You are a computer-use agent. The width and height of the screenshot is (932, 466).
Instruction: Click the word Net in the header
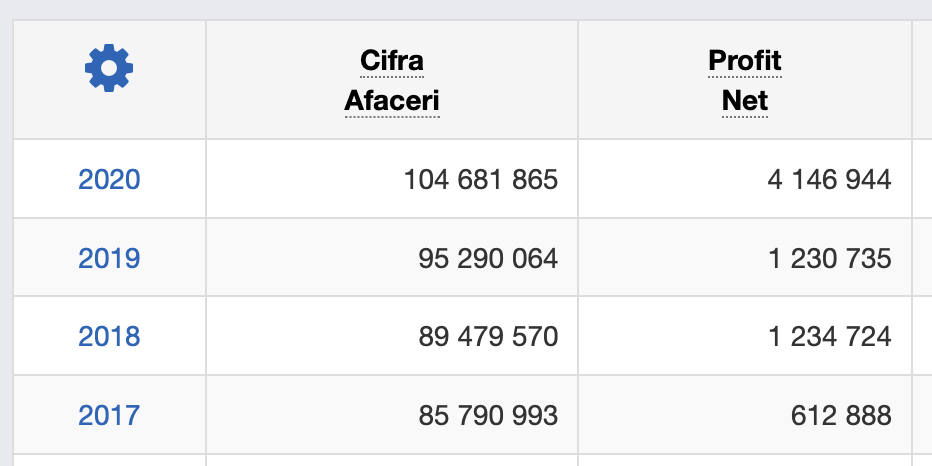click(x=745, y=101)
